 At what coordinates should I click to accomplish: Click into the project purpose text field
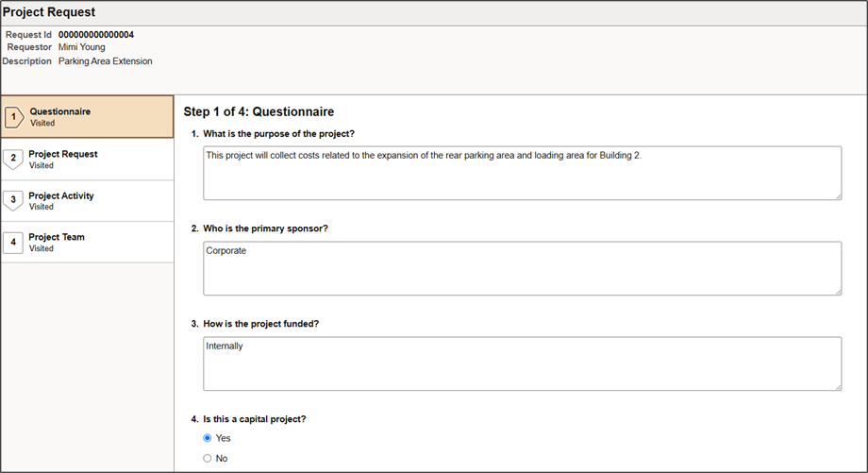tap(522, 173)
